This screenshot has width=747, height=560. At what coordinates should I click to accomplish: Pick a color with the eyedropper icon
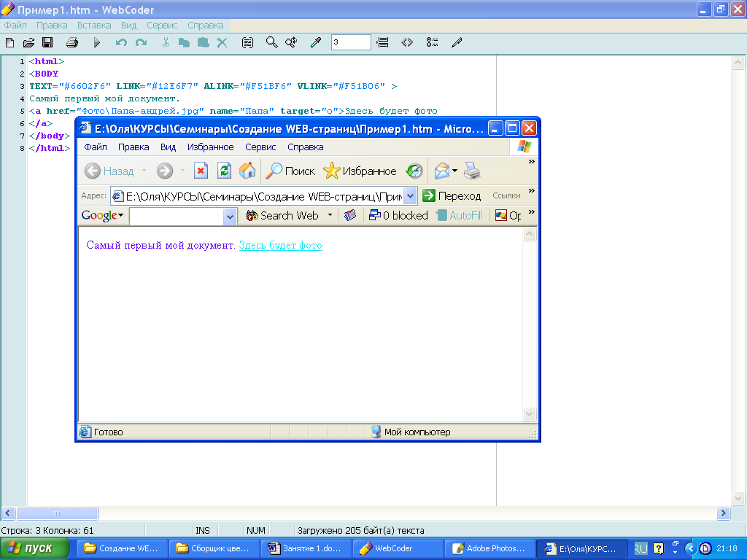point(316,43)
